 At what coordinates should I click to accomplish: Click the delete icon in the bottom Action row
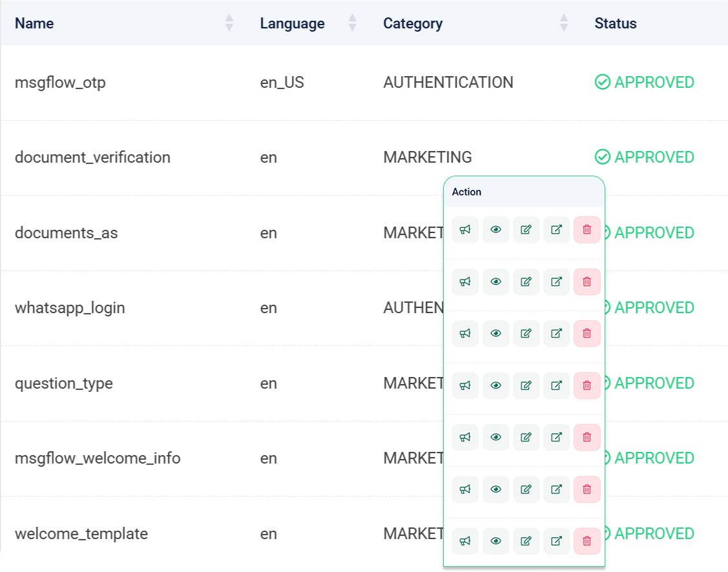[x=587, y=541]
